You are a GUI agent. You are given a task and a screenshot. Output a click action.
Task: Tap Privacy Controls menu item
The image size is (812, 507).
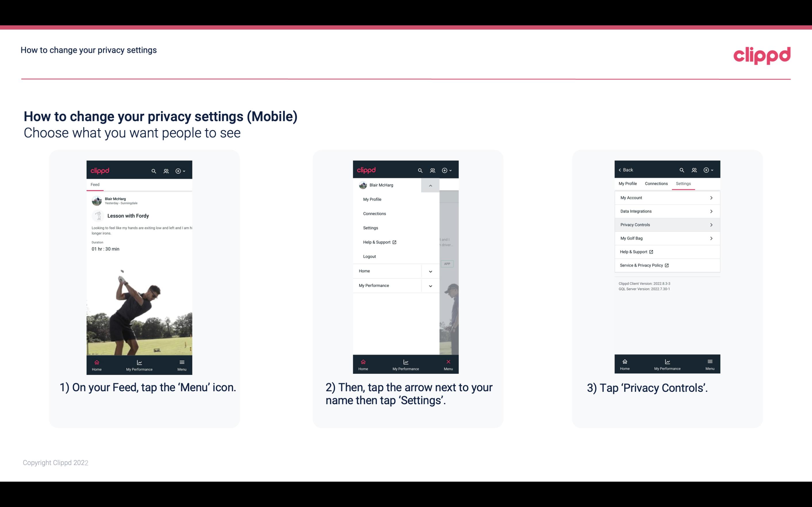tap(667, 224)
